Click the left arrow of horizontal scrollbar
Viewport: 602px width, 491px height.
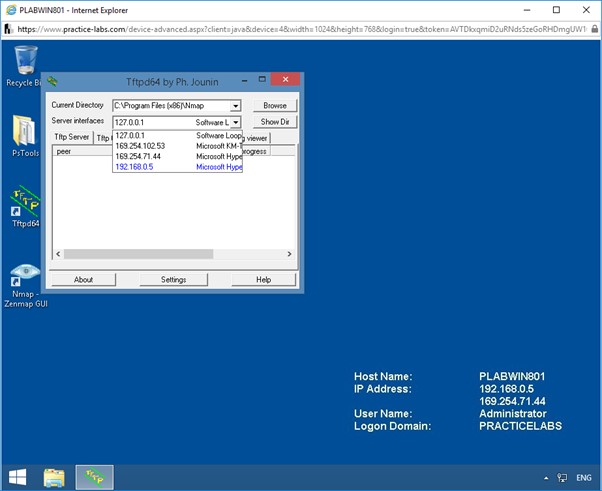(58, 254)
